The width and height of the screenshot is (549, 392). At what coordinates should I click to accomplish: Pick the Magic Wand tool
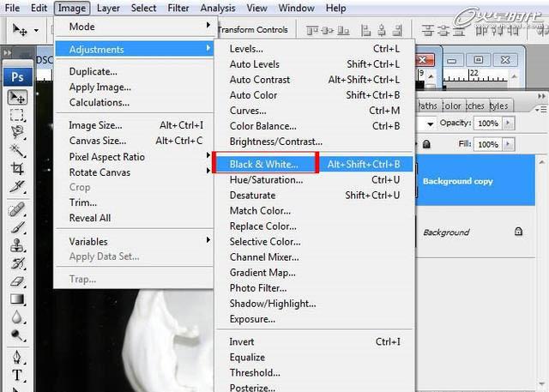pyautogui.click(x=17, y=150)
